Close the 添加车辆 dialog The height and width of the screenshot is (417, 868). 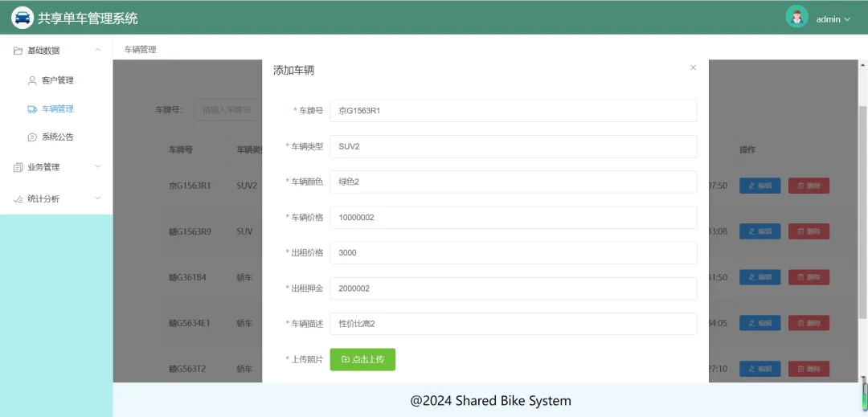693,67
